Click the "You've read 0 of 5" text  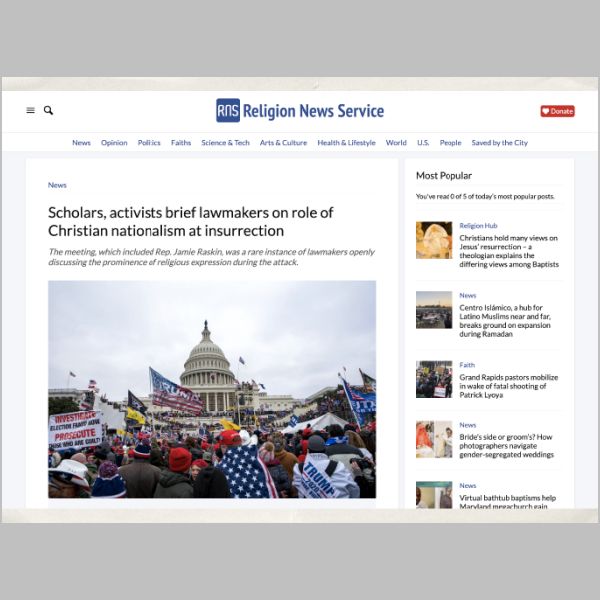coord(485,196)
